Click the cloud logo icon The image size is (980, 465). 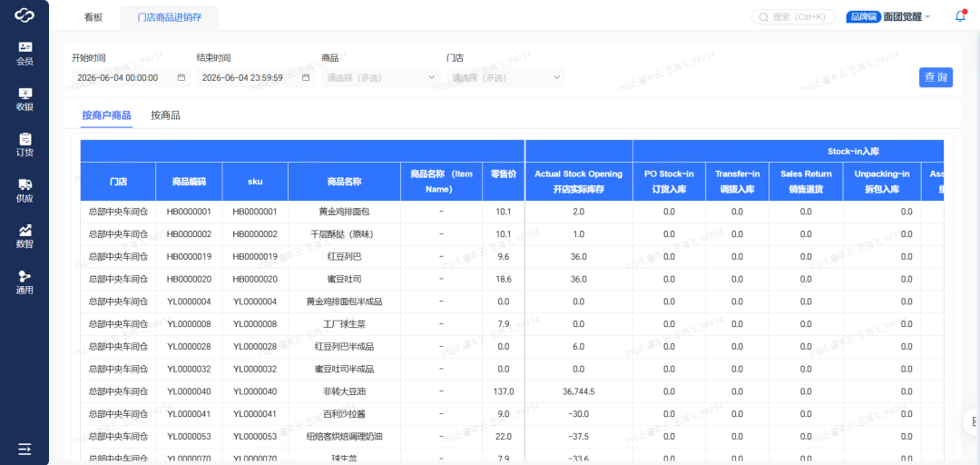[24, 14]
